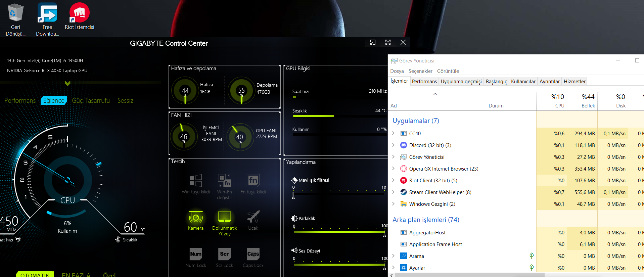Image resolution: width=644 pixels, height=277 pixels.
Task: Adjust the Mavi ışık filtresi slider
Action: (x=339, y=193)
